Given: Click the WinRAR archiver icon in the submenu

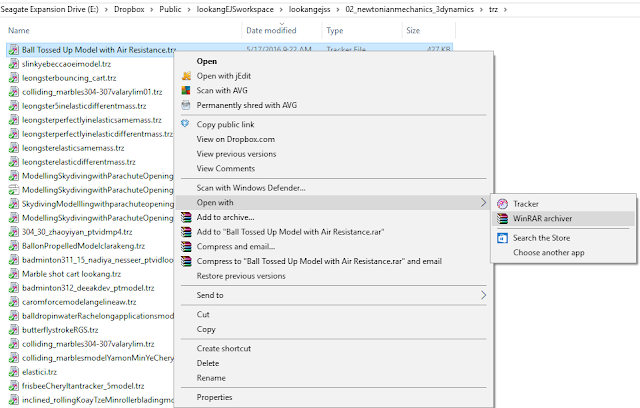Looking at the screenshot, I should pos(502,218).
